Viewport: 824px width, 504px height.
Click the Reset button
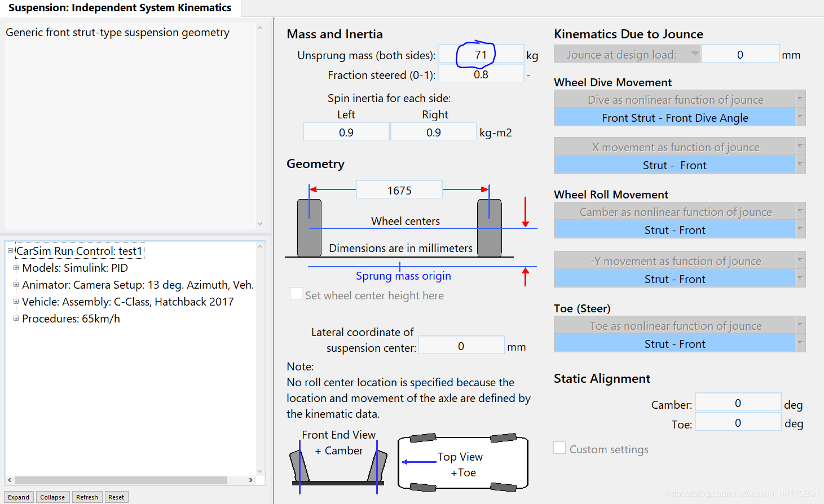tap(116, 497)
